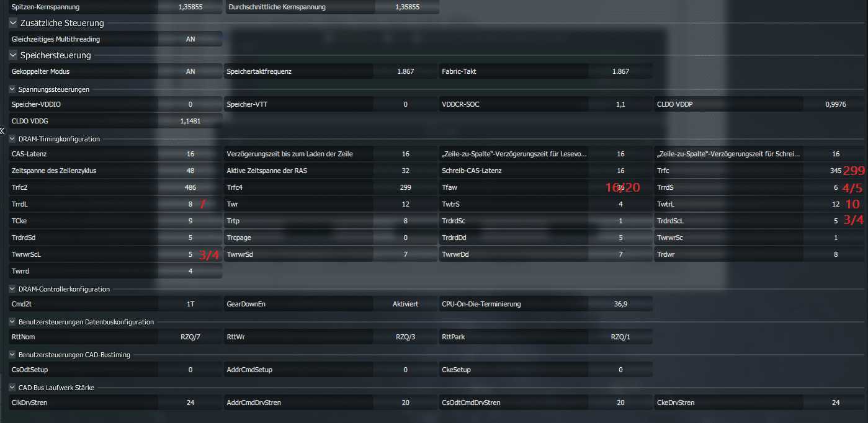Toggle Gekoppelter Modus AN value
The width and height of the screenshot is (868, 423).
tap(190, 71)
